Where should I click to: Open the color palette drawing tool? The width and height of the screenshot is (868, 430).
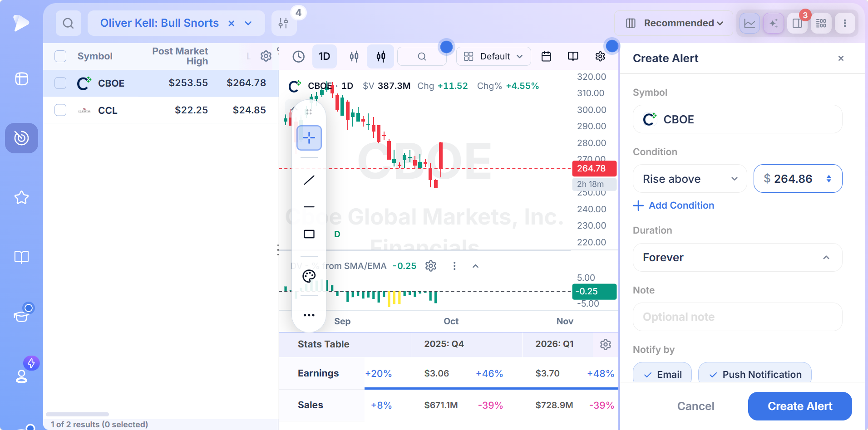[x=309, y=276]
